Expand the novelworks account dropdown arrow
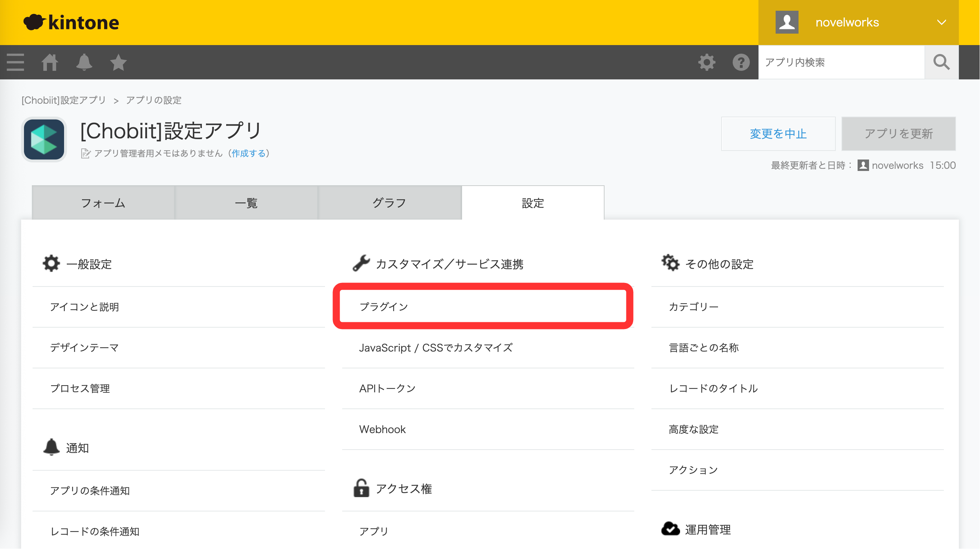980x549 pixels. tap(942, 23)
